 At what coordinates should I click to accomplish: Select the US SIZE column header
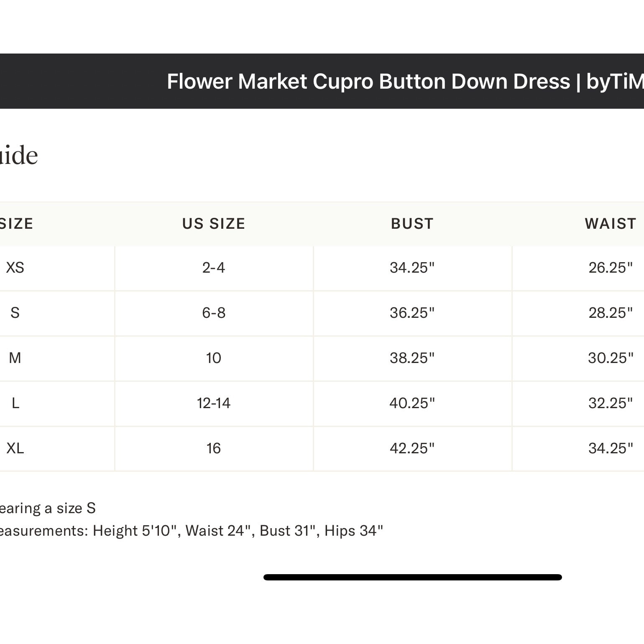(x=214, y=224)
